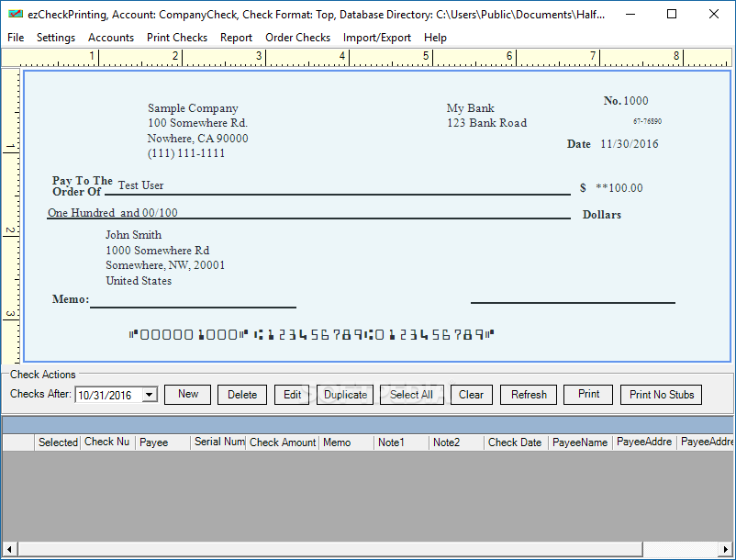Sort by the Check Nu column header
Viewport: 736px width, 560px height.
pyautogui.click(x=107, y=442)
